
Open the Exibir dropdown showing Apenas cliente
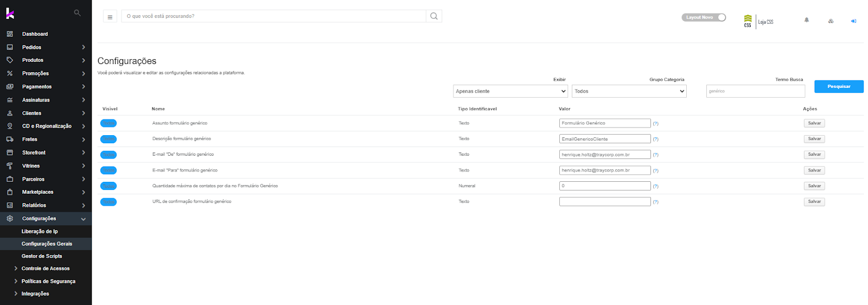[x=510, y=91]
